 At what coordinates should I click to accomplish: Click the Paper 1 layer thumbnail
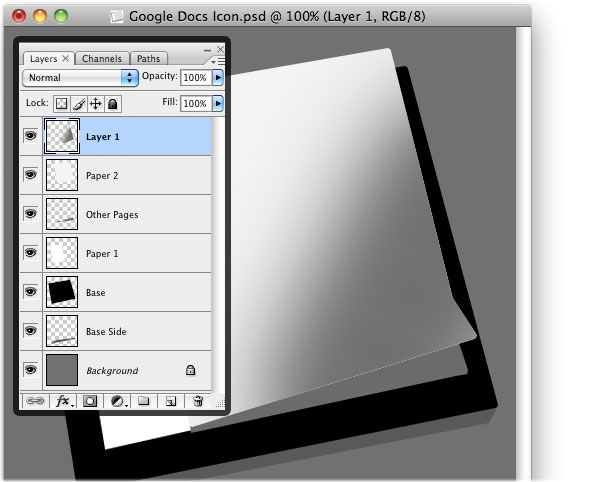62,253
